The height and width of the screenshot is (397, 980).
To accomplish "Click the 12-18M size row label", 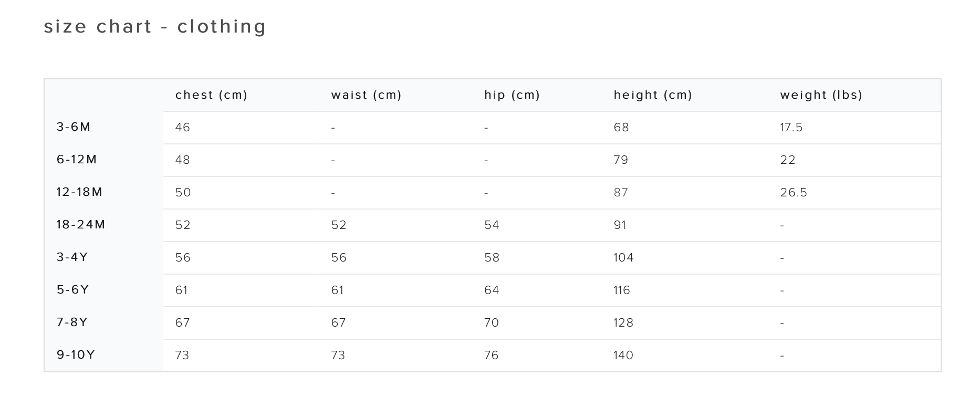I will point(79,192).
